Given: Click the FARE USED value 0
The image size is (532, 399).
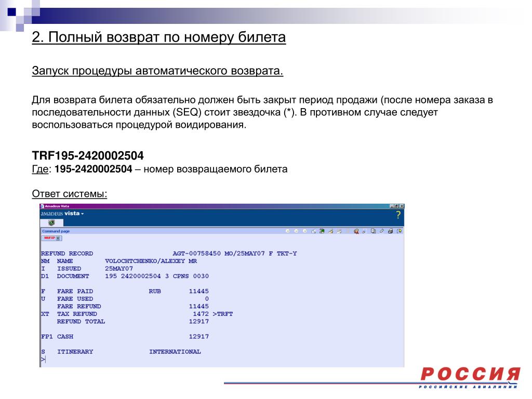Looking at the screenshot, I should click(x=207, y=299).
